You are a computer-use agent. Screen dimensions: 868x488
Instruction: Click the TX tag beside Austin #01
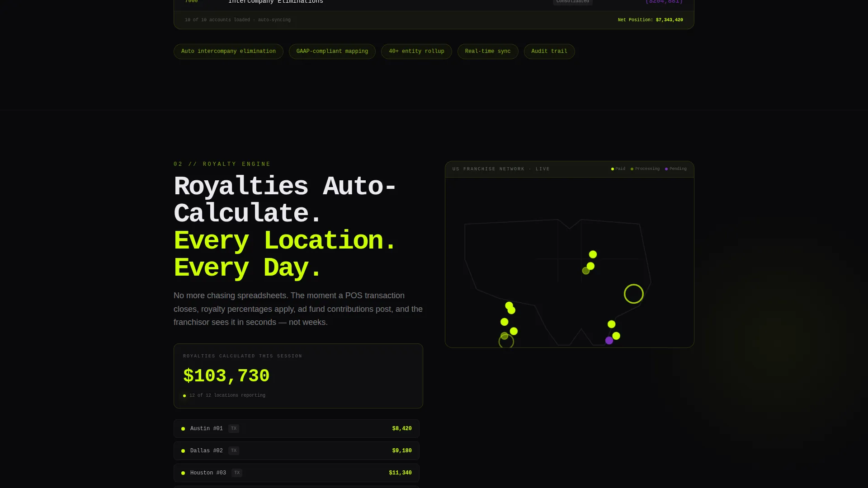234,428
